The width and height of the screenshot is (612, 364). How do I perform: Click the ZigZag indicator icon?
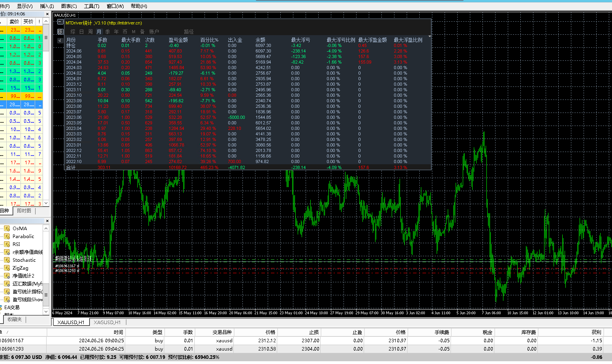point(7,268)
